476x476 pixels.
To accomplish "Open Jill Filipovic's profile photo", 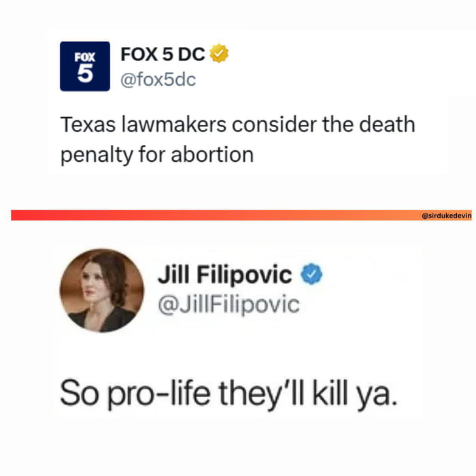I will pos(102,290).
